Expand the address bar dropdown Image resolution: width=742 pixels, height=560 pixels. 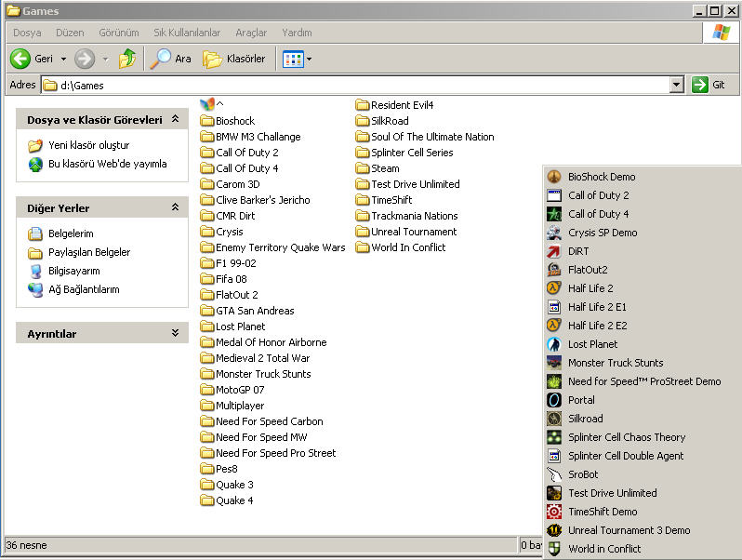[x=677, y=86]
